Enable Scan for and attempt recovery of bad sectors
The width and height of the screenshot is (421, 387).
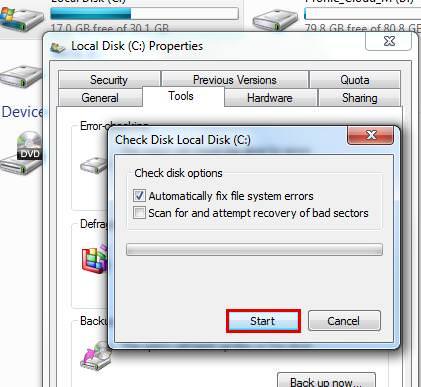[x=139, y=213]
